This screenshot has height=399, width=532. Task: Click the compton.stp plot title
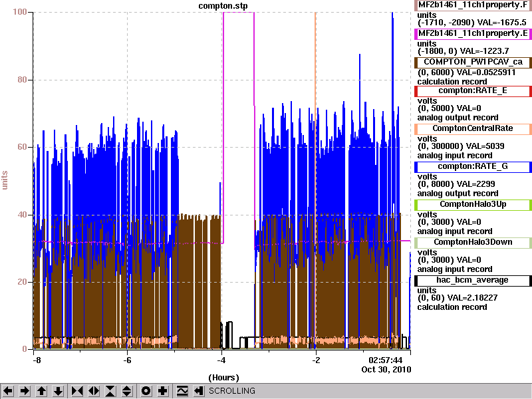click(223, 6)
